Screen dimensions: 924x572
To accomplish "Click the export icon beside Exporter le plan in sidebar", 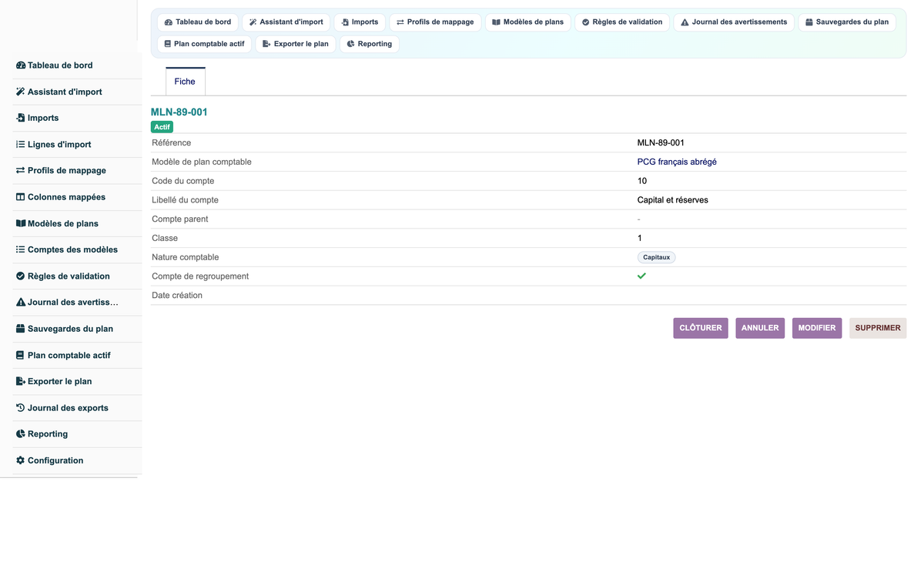I will 21,381.
